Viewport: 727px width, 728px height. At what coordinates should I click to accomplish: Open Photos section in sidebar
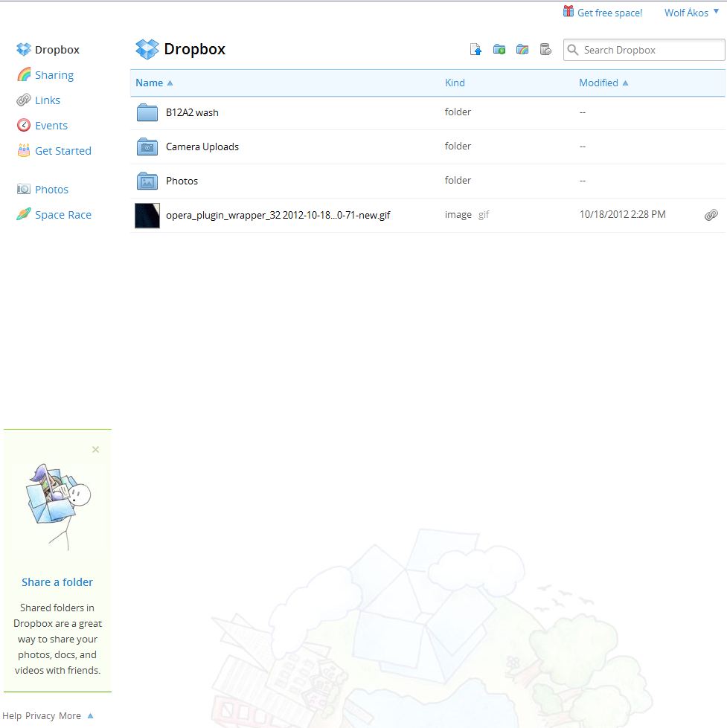coord(51,190)
